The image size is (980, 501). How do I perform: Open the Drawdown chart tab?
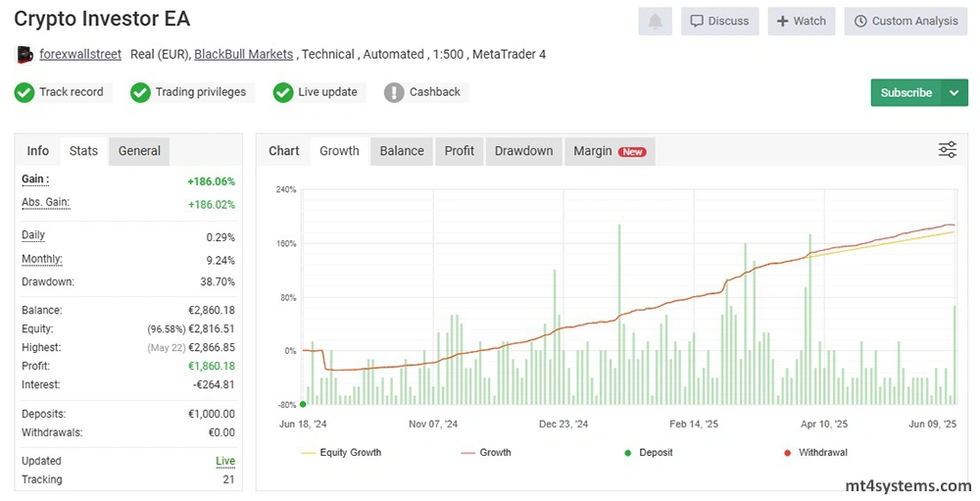[x=523, y=151]
